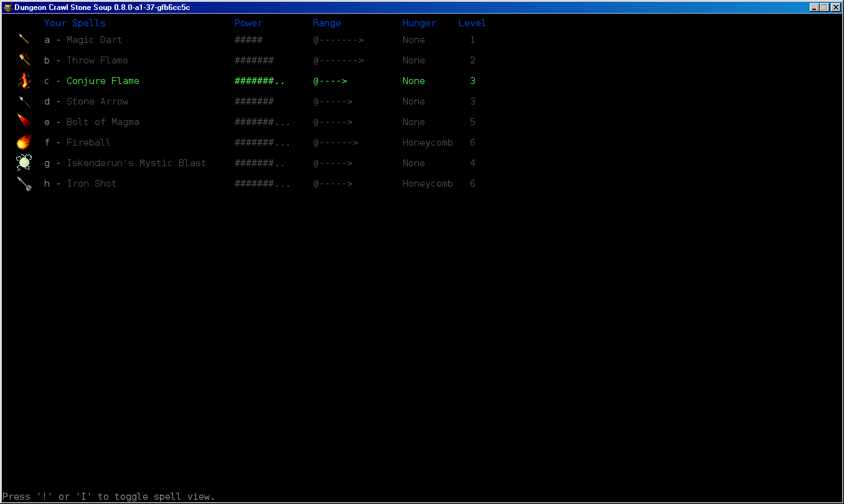Click Iron Shot's 'Honeycomb' hunger value
Viewport: 844px width, 504px height.
coord(428,184)
